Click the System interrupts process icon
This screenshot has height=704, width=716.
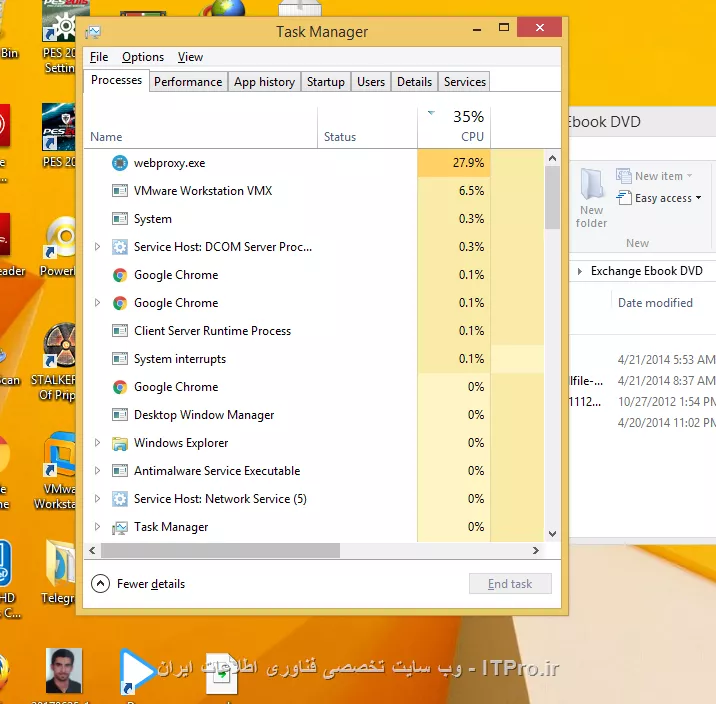click(120, 359)
